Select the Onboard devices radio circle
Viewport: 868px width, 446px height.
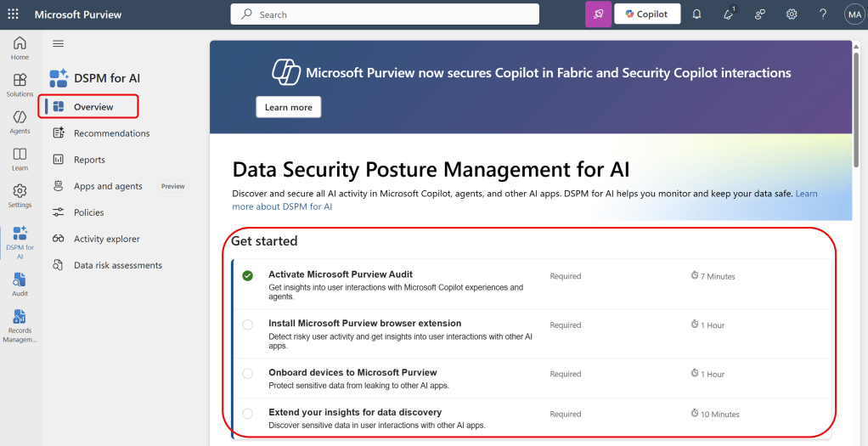[x=247, y=373]
